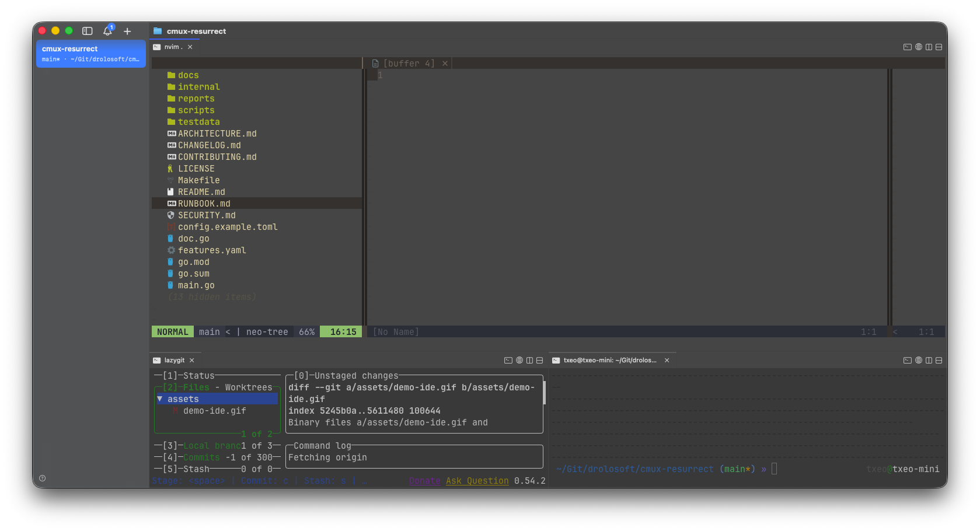980x531 pixels.
Task: Select demo-ide.gif in lazygit files
Action: point(215,411)
